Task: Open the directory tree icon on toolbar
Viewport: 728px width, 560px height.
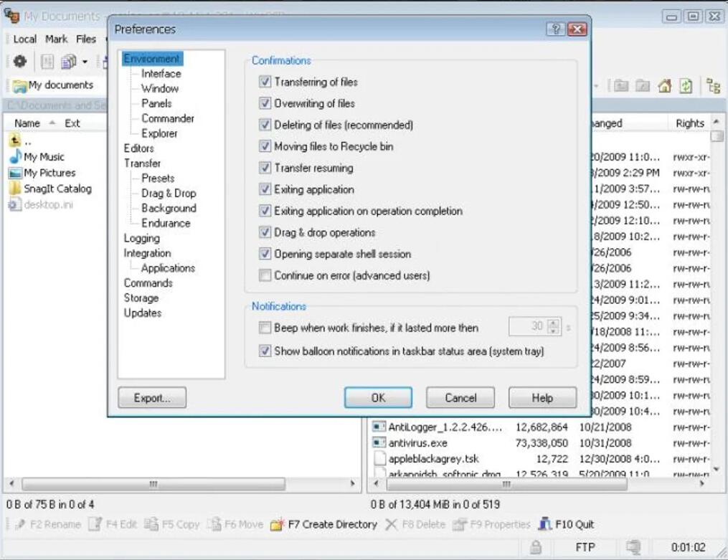Action: coord(715,86)
